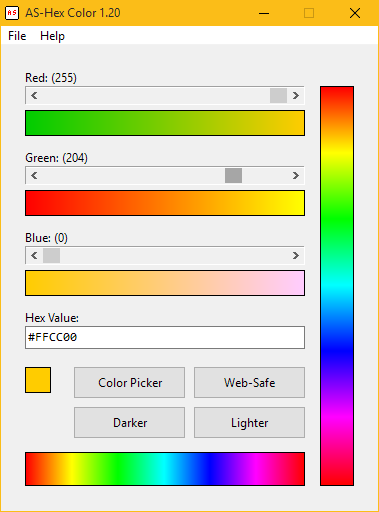379x512 pixels.
Task: Click the Blue scrollbar left arrow
Action: click(34, 256)
